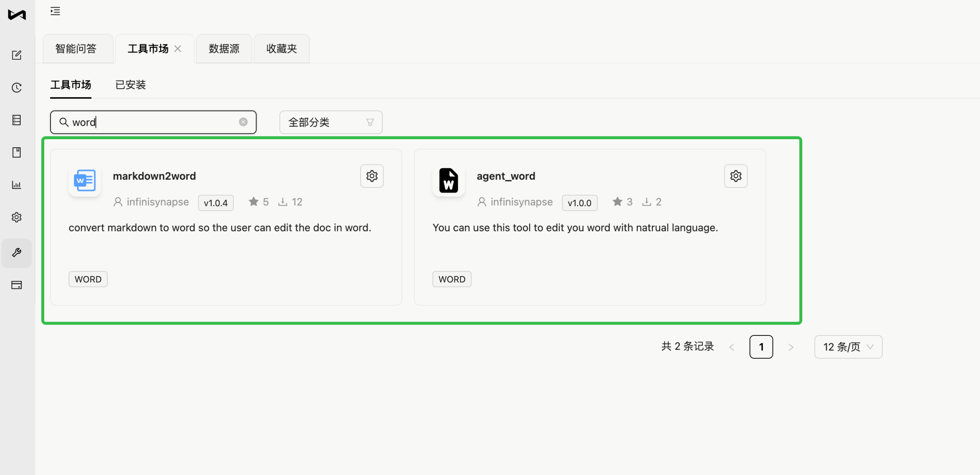
Task: Expand the app logo menu
Action: (x=16, y=15)
